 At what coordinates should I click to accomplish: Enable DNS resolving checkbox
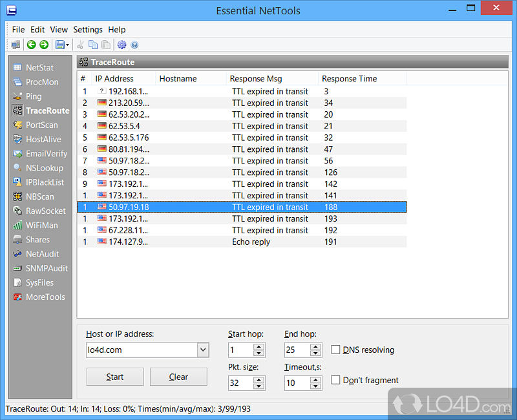pos(335,350)
